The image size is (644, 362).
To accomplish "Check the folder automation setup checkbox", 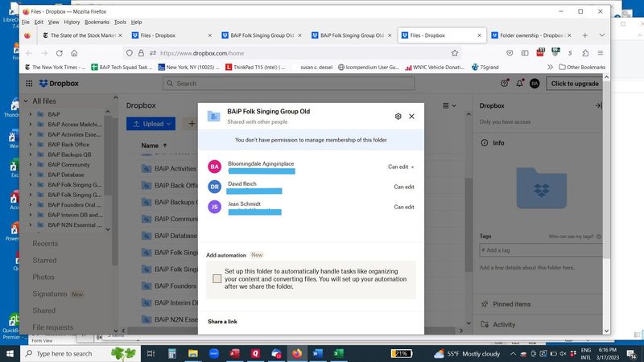I will (217, 279).
